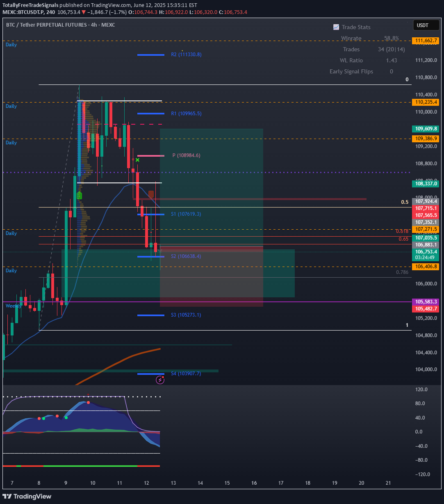Viewport: 444px width, 504px height.
Task: Click the TotallyFreeTradeSignals publisher name
Action: click(x=30, y=6)
